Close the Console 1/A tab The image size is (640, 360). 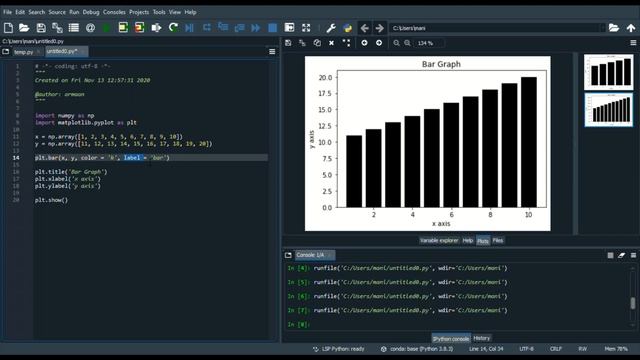(331, 255)
